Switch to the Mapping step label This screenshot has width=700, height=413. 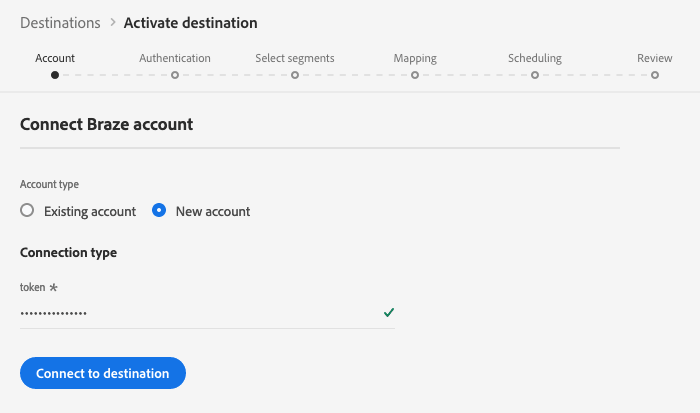415,58
